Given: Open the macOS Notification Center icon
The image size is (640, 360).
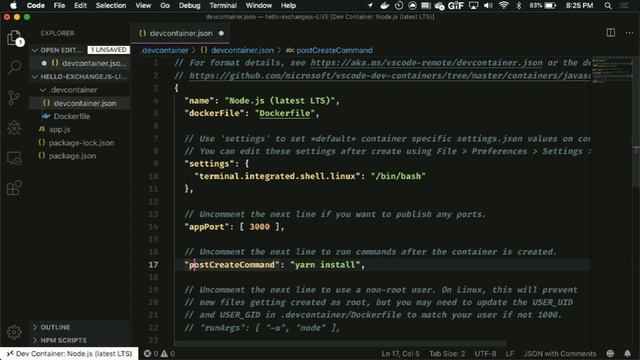Looking at the screenshot, I should tap(624, 5).
